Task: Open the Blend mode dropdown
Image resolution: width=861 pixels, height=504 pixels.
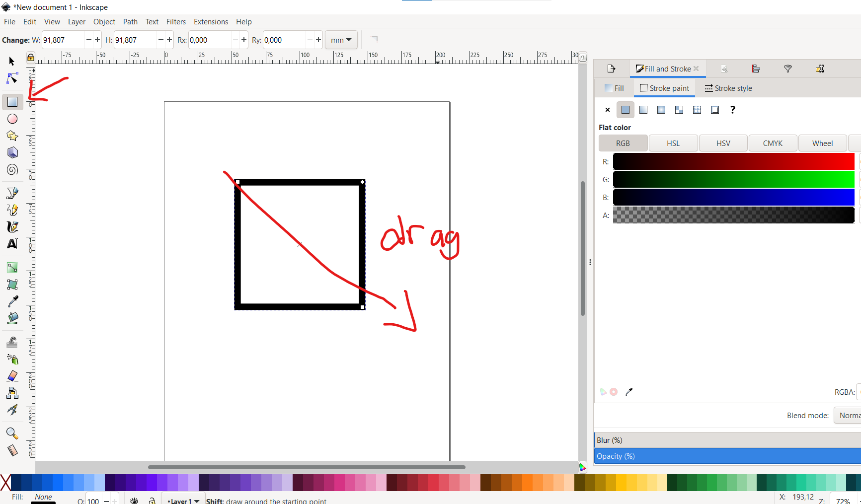Action: [x=847, y=415]
